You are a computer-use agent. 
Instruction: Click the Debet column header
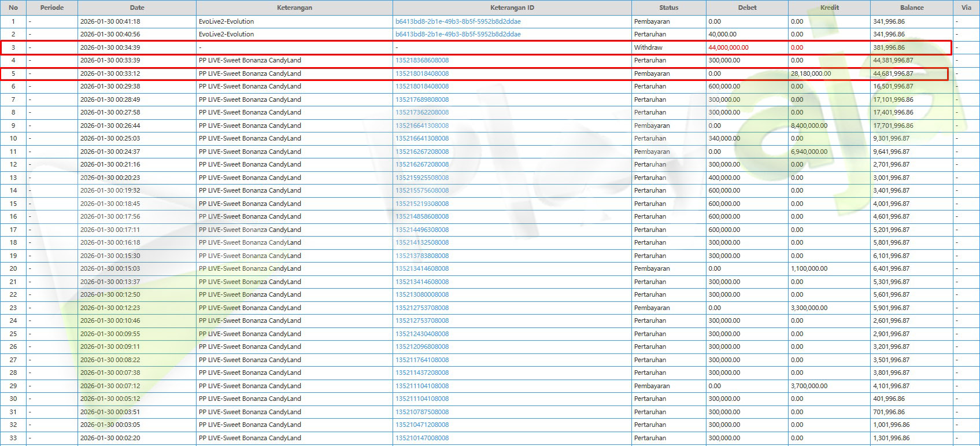[747, 8]
